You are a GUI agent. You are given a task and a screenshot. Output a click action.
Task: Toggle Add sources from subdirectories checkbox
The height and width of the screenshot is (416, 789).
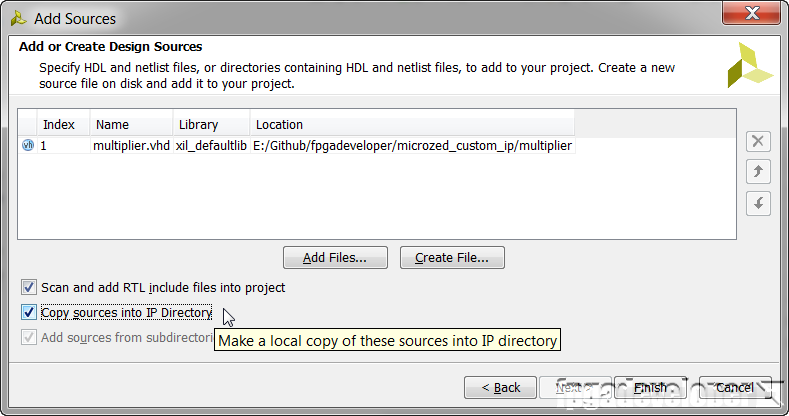point(29,338)
